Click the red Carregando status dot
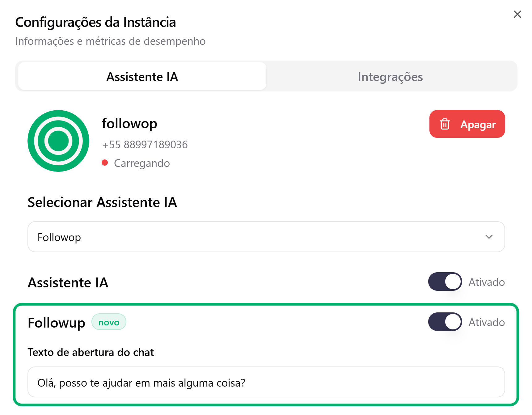The height and width of the screenshot is (415, 532). 105,162
